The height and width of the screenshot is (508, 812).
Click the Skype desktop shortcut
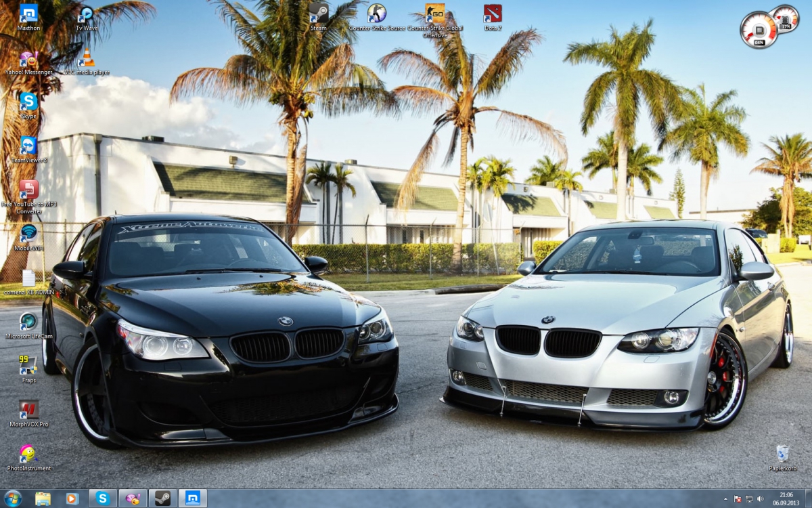coord(28,106)
